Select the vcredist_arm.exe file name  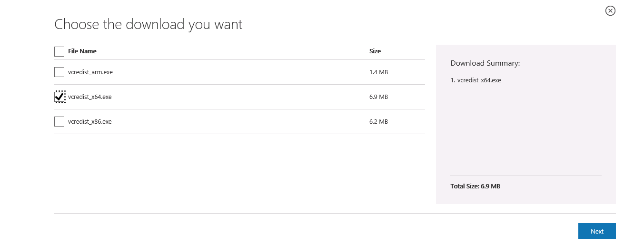click(x=90, y=72)
